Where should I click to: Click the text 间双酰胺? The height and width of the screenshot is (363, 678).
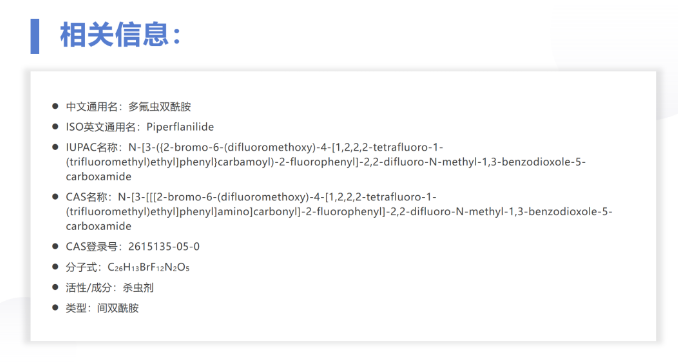[x=118, y=308]
